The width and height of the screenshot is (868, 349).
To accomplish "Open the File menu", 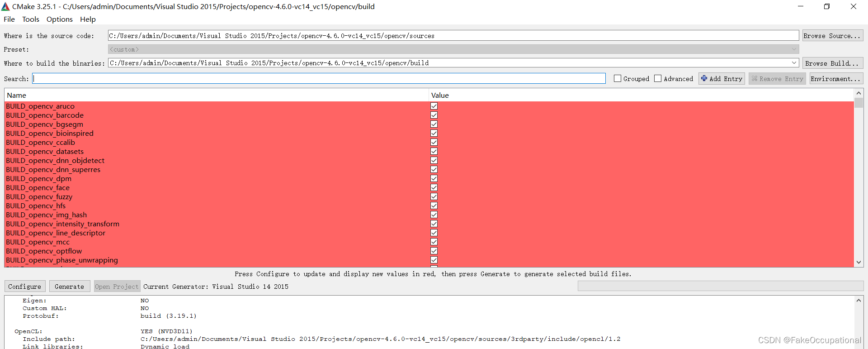I will (9, 19).
